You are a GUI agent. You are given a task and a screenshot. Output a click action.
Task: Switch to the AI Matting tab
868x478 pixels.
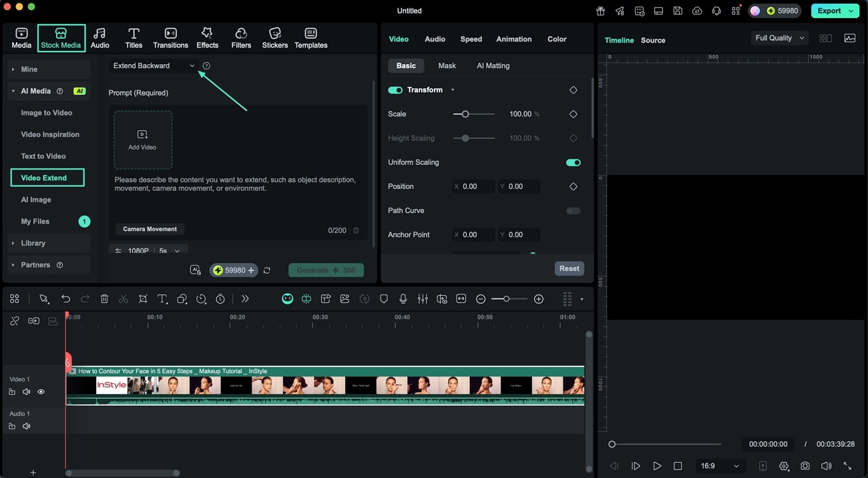pos(493,65)
